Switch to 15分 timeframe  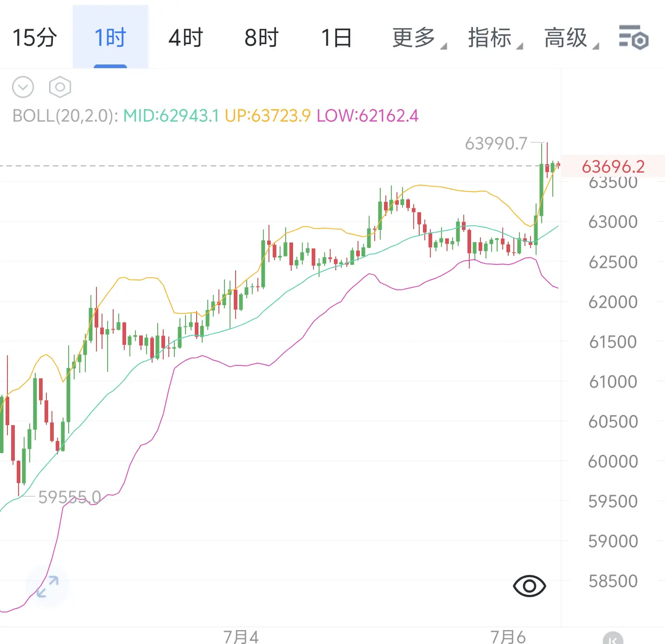(35, 38)
